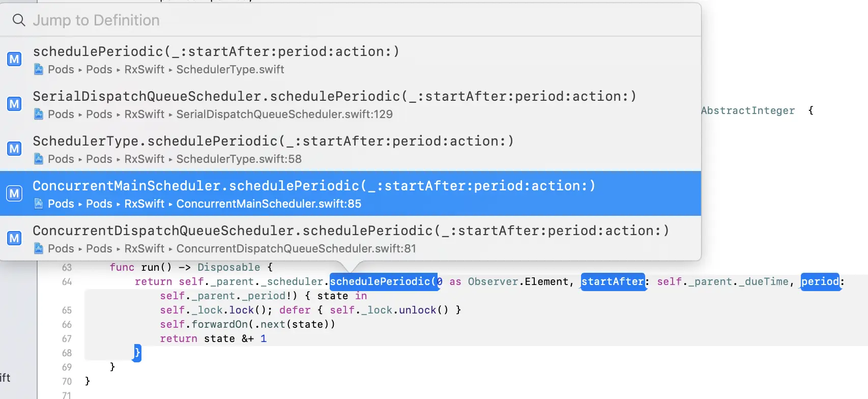Click file icon in ConcurrentDispatchQueueScheduler.swift:81 path
The width and height of the screenshot is (868, 399).
[x=39, y=249]
